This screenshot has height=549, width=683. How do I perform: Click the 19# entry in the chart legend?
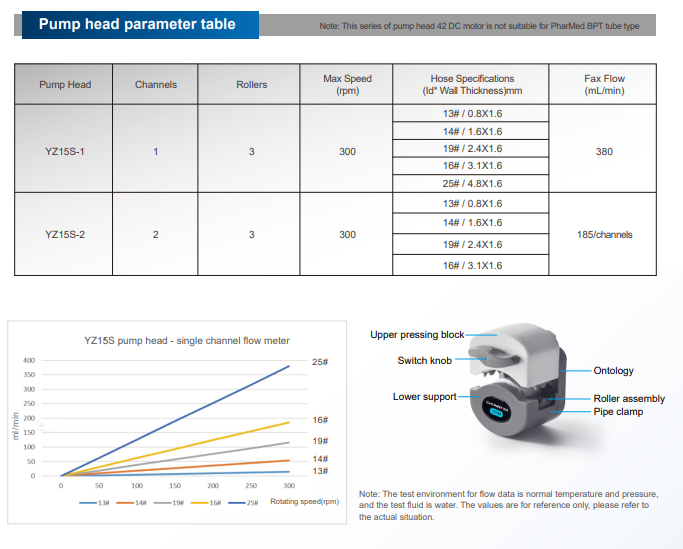[169, 503]
